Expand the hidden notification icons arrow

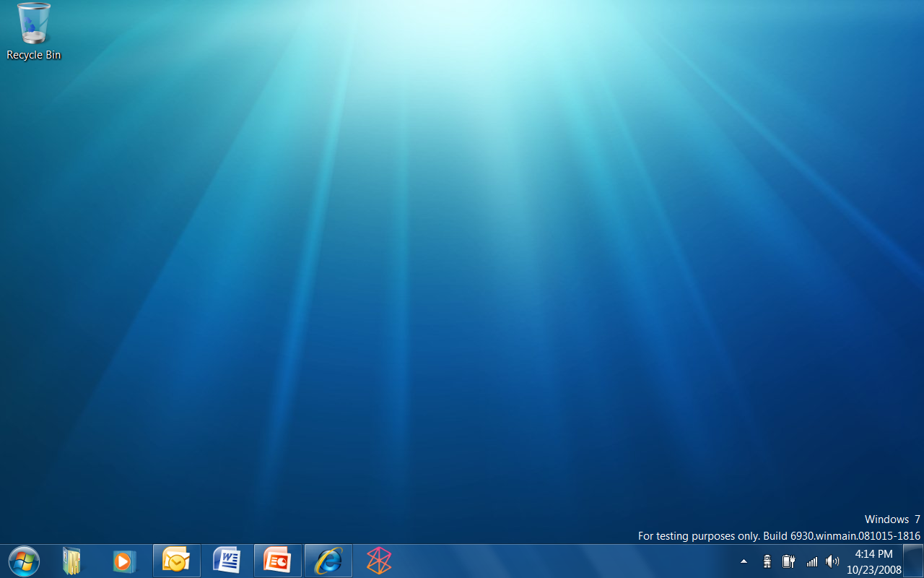coord(744,561)
